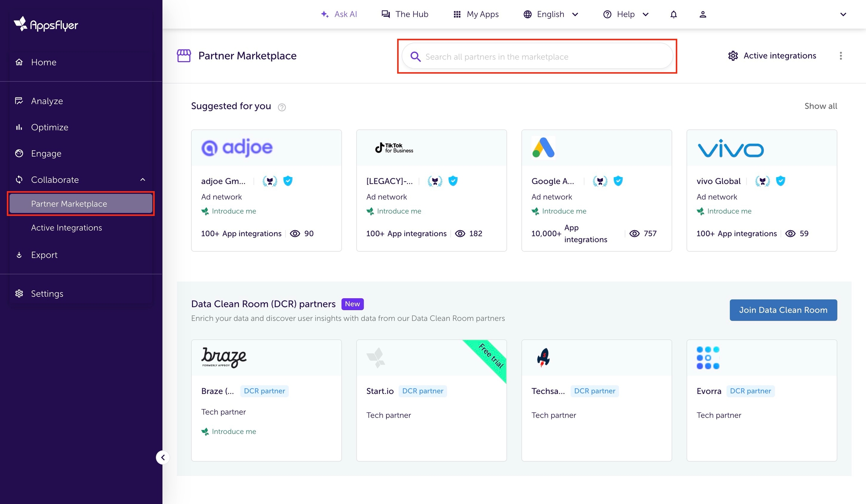Click Show all suggested partners link
The image size is (866, 504).
coord(821,106)
